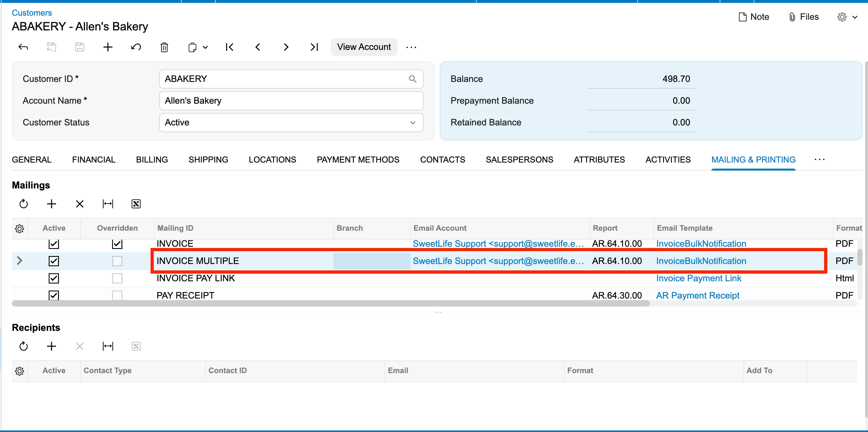The width and height of the screenshot is (868, 432).
Task: Open the Customer Status dropdown
Action: pyautogui.click(x=413, y=123)
